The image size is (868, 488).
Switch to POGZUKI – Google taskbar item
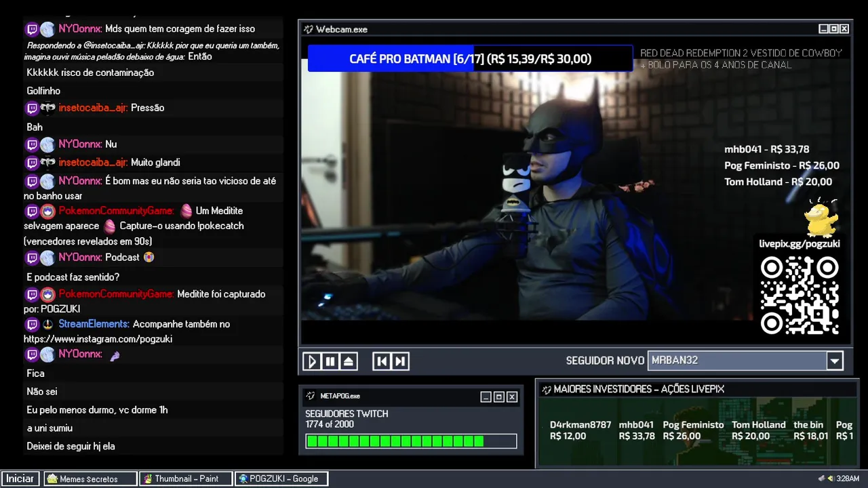pyautogui.click(x=281, y=479)
